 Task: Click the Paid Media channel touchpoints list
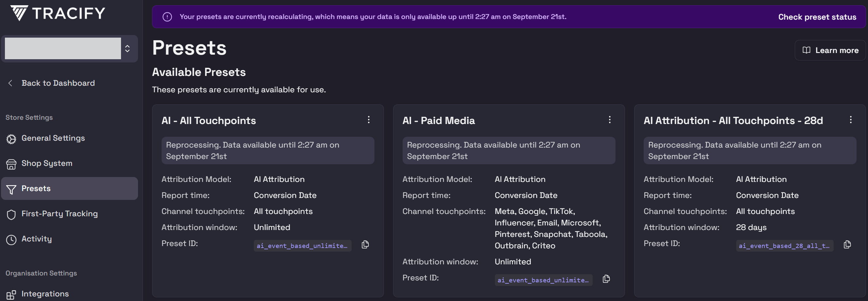pos(551,228)
